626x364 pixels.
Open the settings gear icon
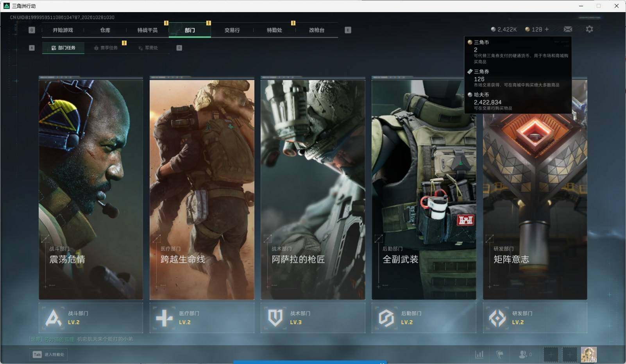pyautogui.click(x=589, y=29)
